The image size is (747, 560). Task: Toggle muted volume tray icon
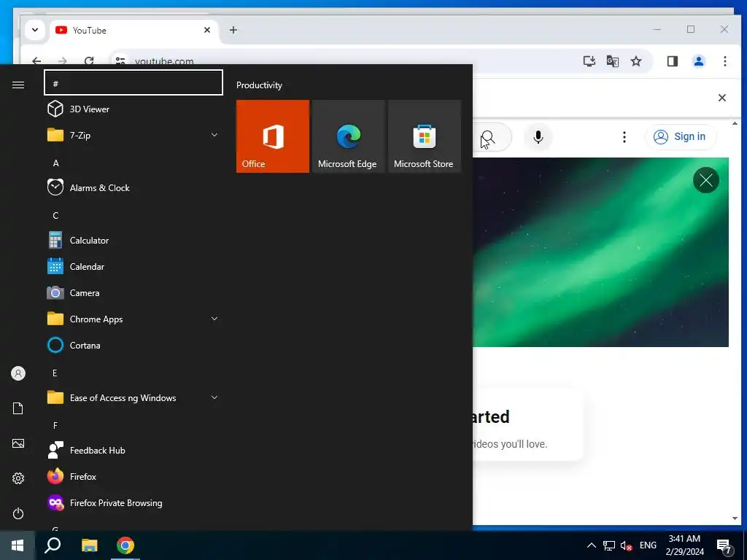tap(626, 545)
